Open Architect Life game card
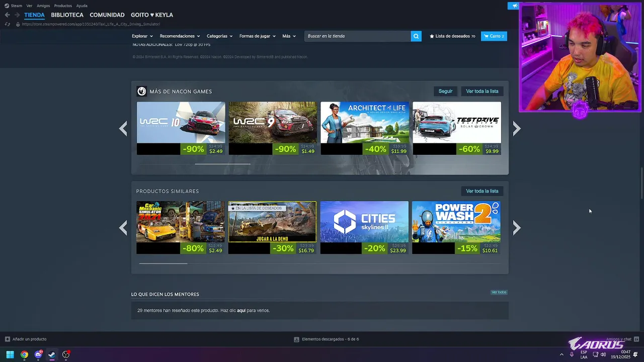Viewport: 644px width, 362px height. pos(365,128)
